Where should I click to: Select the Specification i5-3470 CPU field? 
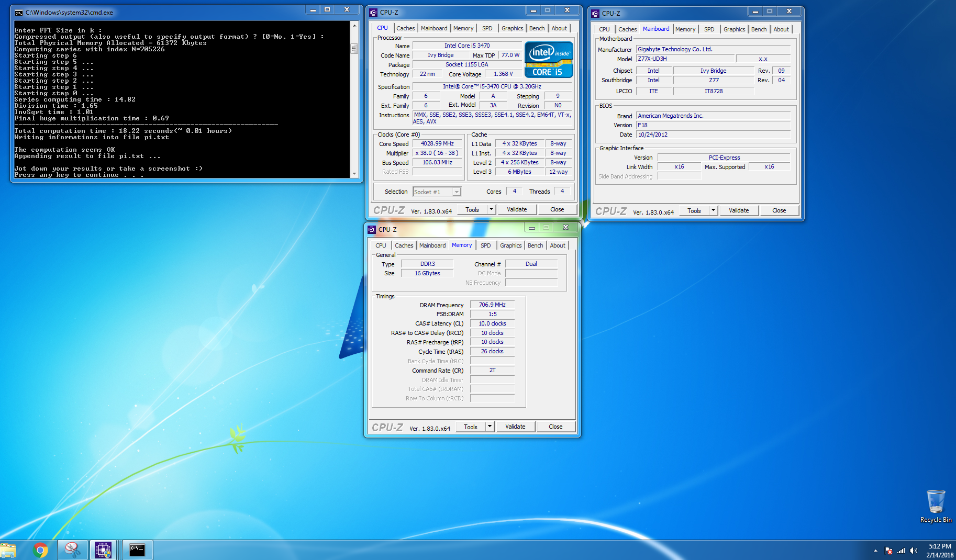click(x=492, y=86)
